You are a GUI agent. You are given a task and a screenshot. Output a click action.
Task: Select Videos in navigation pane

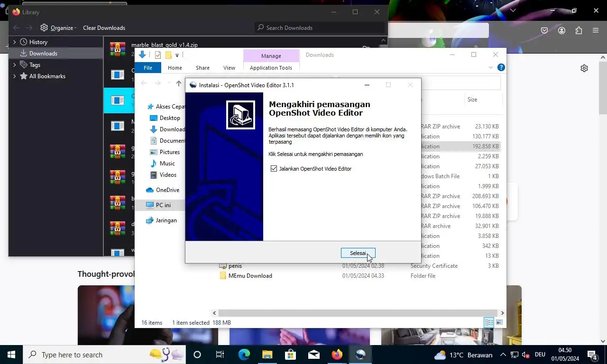coord(164,175)
